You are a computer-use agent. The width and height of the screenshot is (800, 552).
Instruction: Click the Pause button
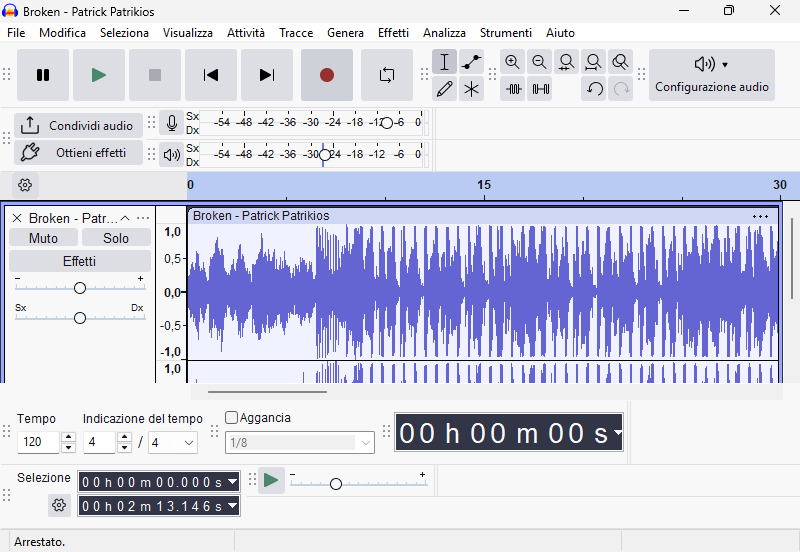click(x=43, y=75)
